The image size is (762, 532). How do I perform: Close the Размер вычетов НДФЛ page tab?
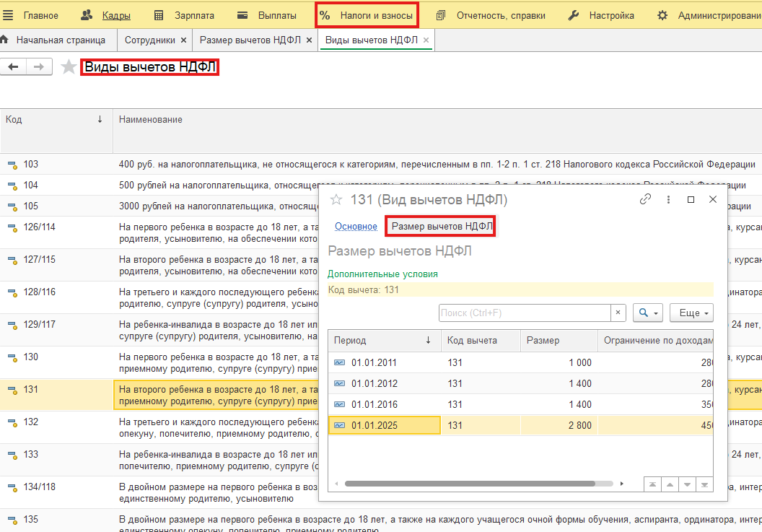click(309, 40)
